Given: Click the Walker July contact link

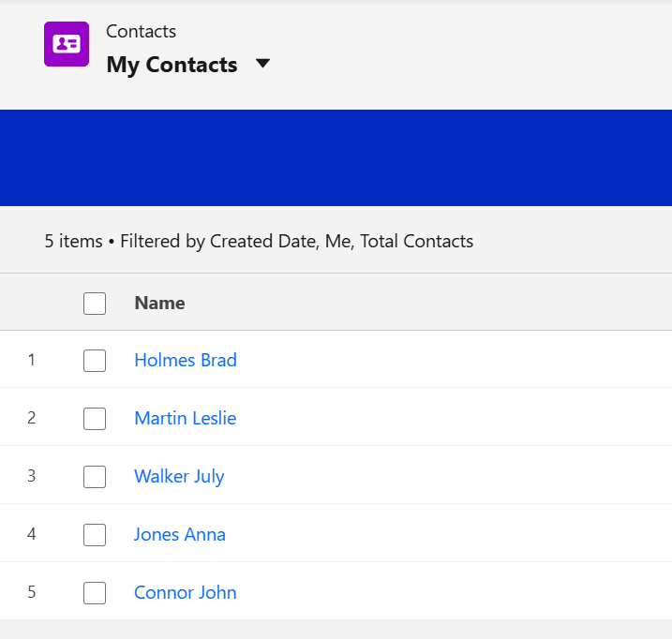Looking at the screenshot, I should click(x=179, y=476).
